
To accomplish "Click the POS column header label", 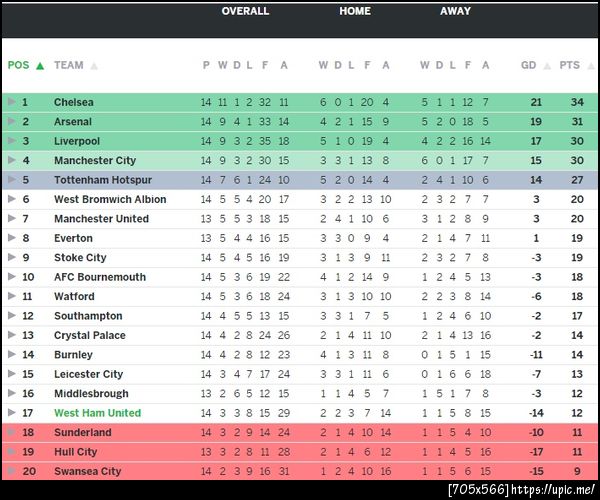I will click(x=19, y=66).
